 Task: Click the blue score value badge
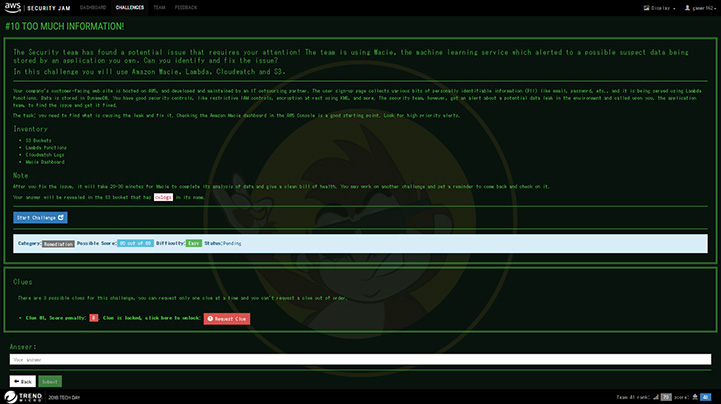705,397
